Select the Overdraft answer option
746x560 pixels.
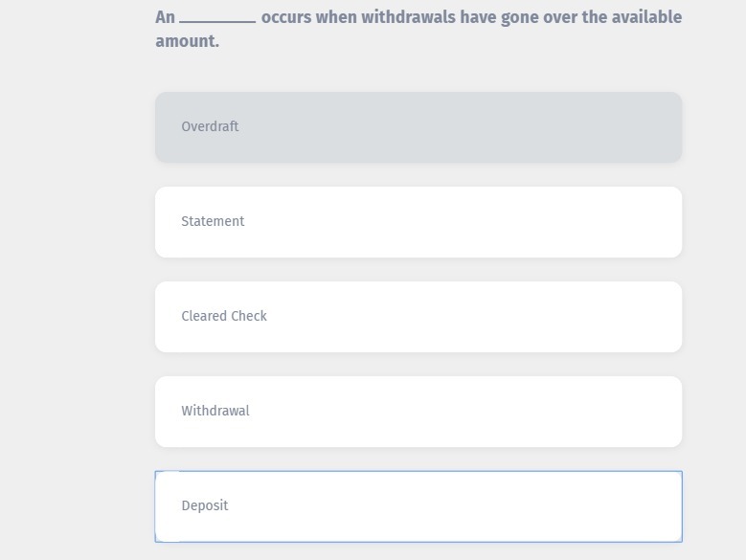pos(418,127)
